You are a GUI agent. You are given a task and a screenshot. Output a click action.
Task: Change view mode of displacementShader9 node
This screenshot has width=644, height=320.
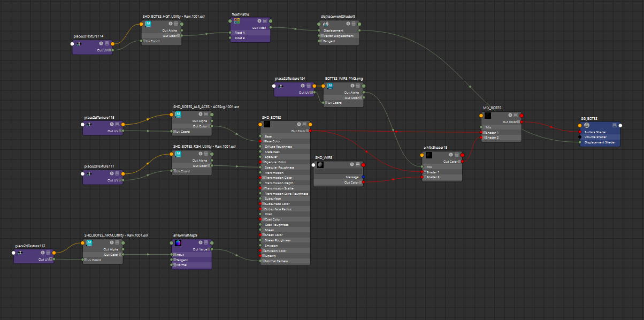tap(353, 24)
